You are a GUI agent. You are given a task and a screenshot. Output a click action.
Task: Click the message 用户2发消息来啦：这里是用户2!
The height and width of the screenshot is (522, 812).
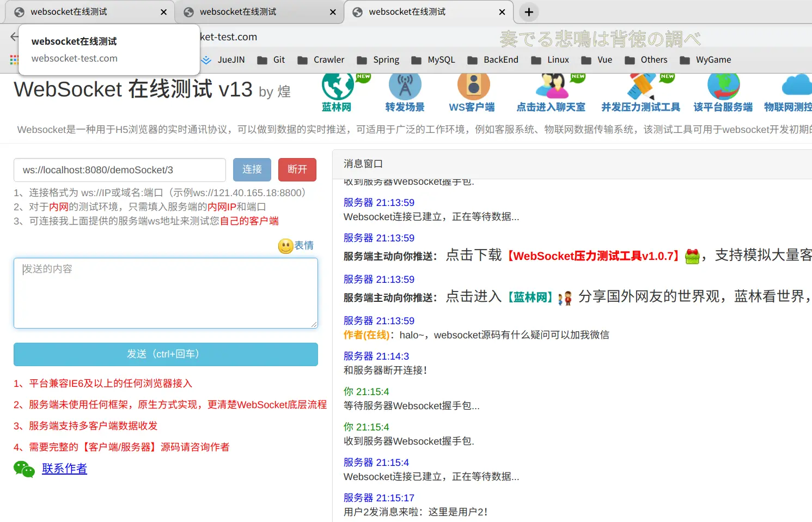click(x=416, y=512)
